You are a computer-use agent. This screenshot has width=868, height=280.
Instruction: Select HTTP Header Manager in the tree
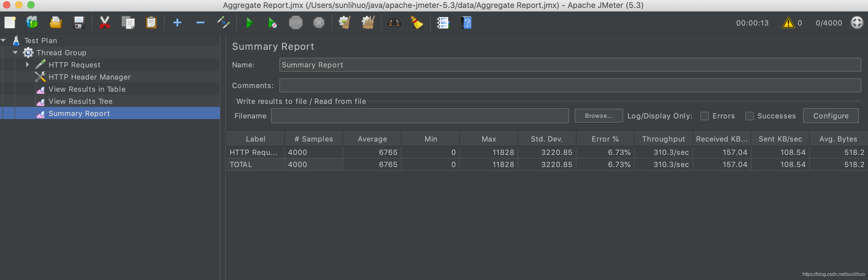pyautogui.click(x=89, y=77)
